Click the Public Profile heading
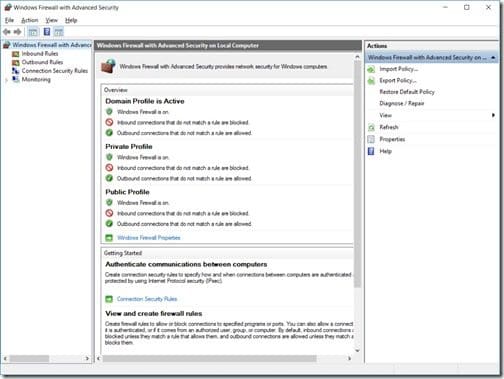This screenshot has height=379, width=504. coord(127,192)
